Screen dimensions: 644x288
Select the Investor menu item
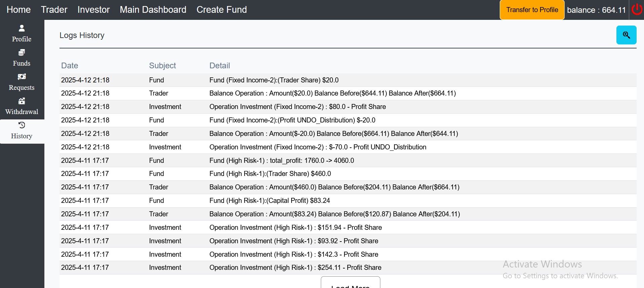pyautogui.click(x=93, y=10)
